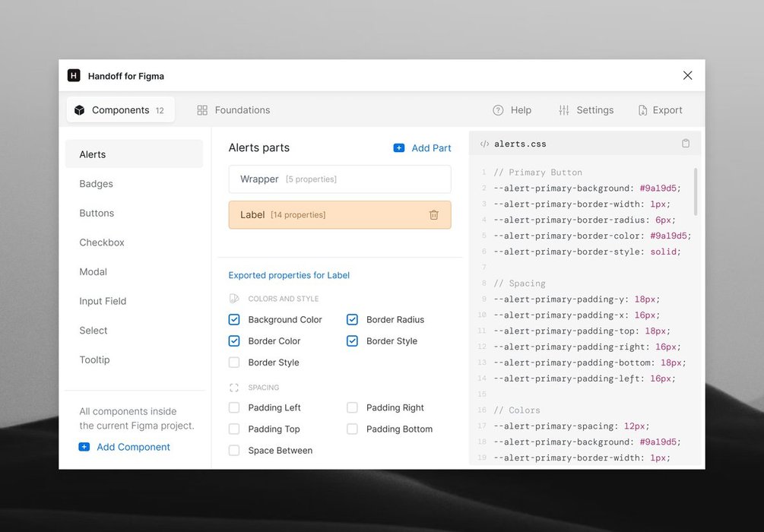The image size is (764, 532).
Task: Click the code panel vertical scrollbar
Action: [696, 192]
